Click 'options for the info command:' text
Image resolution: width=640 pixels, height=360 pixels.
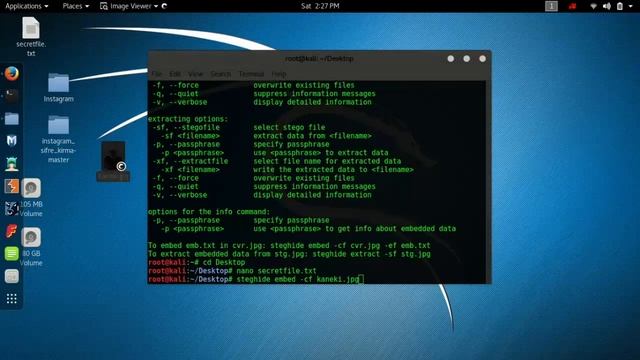[x=209, y=211]
